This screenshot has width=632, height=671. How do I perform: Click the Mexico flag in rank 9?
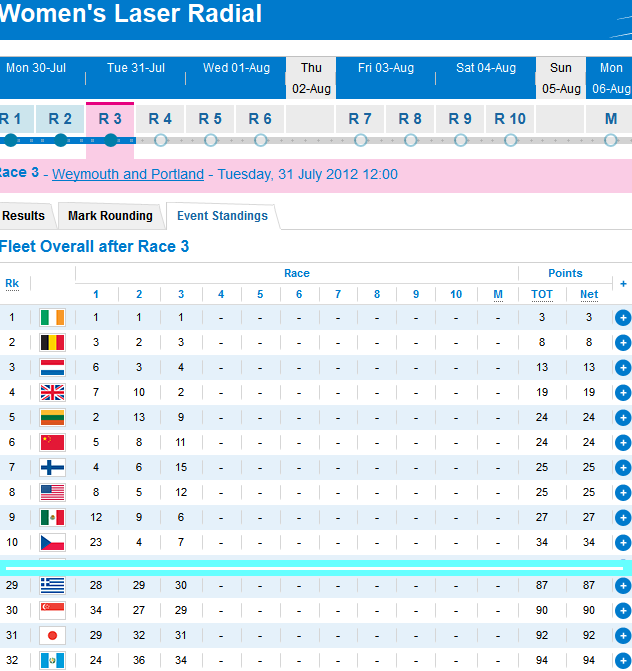(52, 517)
